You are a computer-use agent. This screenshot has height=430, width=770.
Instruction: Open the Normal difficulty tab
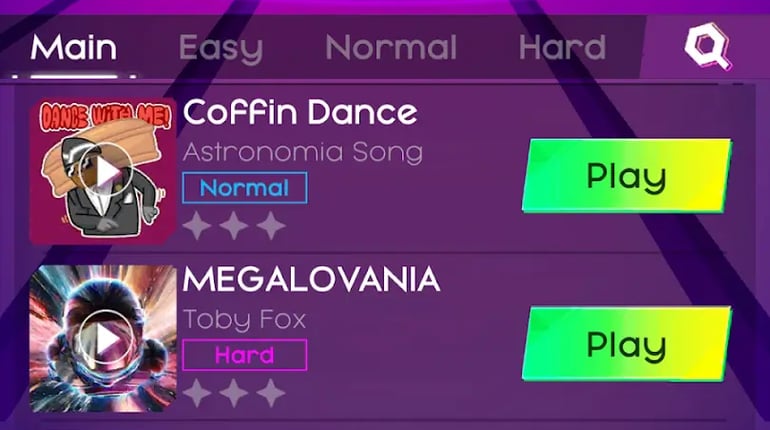pos(391,47)
